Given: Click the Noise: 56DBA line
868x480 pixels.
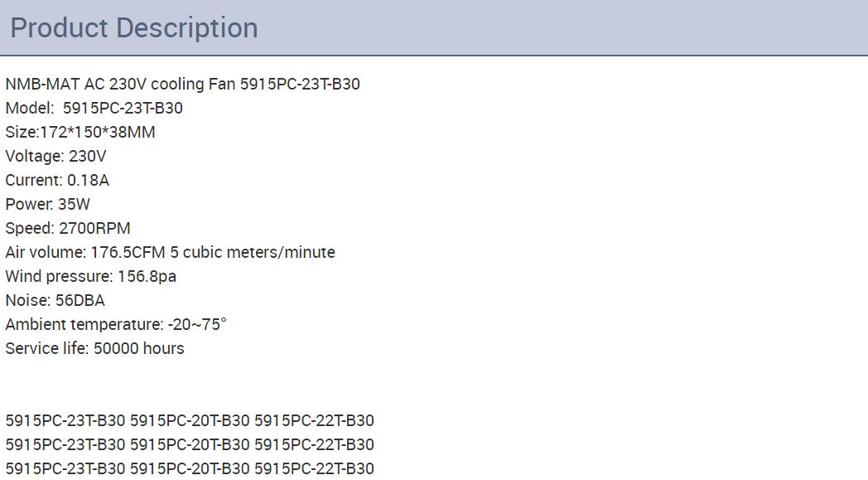Looking at the screenshot, I should [x=55, y=300].
